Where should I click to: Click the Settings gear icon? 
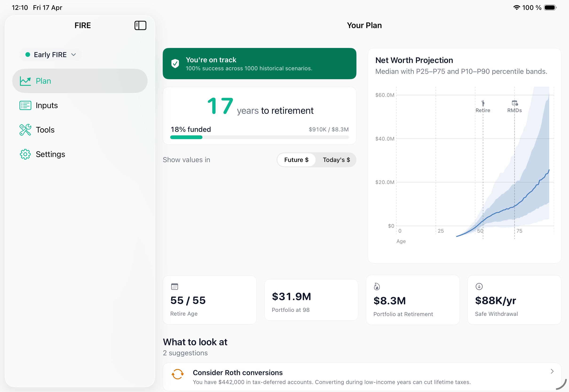coord(25,154)
